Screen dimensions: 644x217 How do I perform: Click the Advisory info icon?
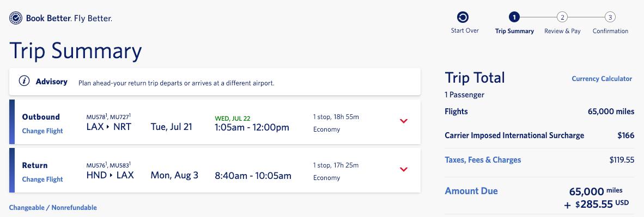24,81
